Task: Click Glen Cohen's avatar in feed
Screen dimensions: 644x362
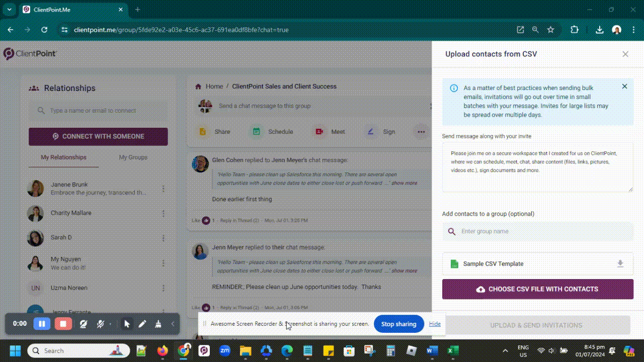Action: tap(200, 164)
